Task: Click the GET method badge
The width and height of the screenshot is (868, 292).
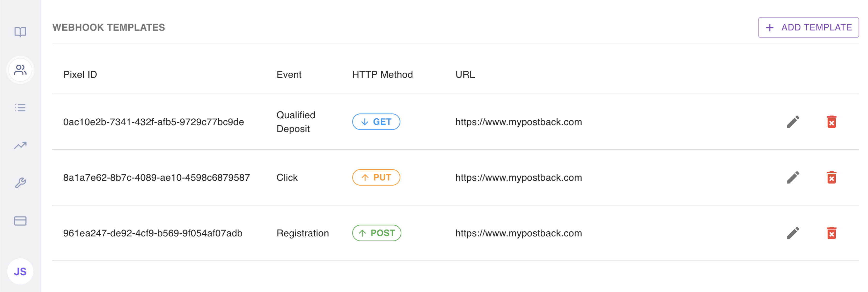Action: (x=376, y=122)
